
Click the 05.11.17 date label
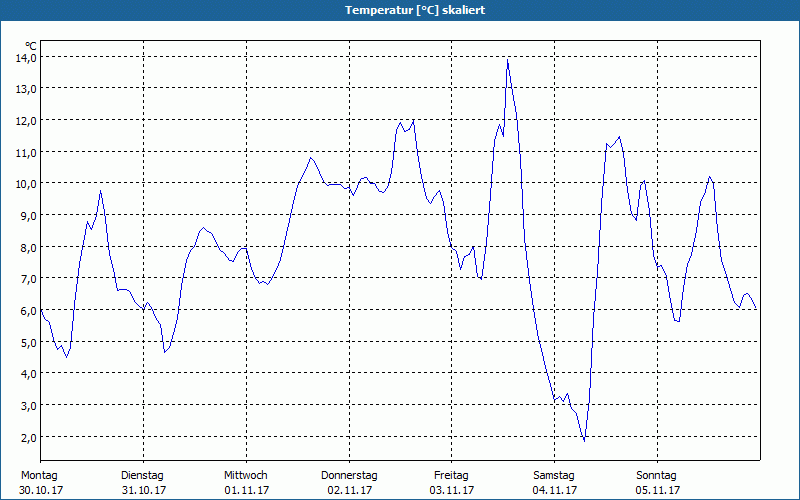[x=658, y=490]
